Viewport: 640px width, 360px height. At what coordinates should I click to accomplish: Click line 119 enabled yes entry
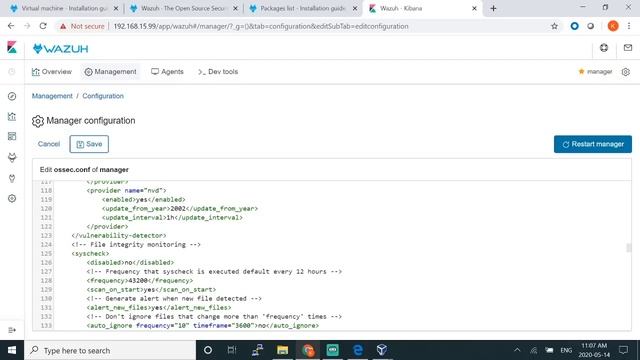[144, 200]
